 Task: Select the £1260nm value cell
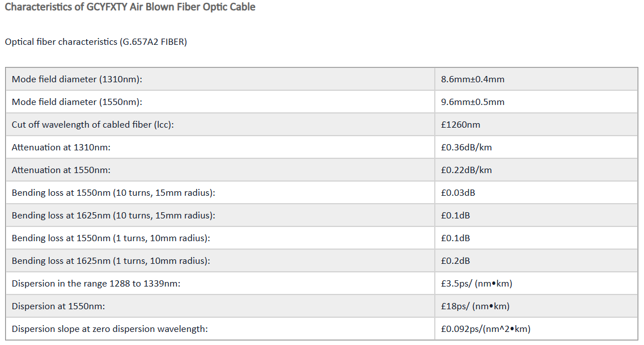(x=536, y=125)
